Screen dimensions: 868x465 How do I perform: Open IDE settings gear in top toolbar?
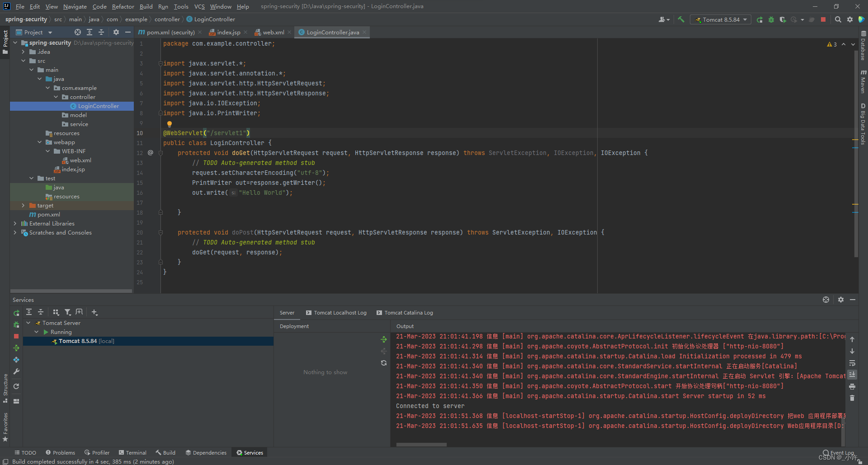(x=850, y=19)
